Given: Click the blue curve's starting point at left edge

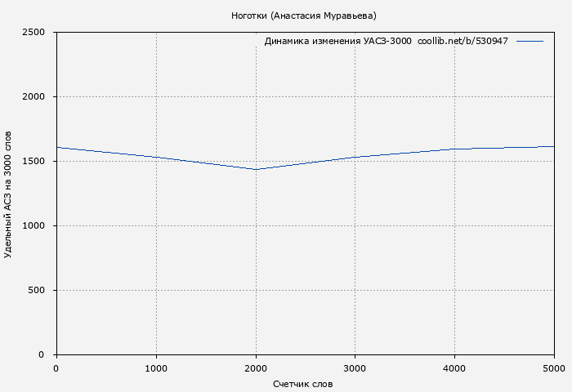Looking at the screenshot, I should click(x=57, y=148).
